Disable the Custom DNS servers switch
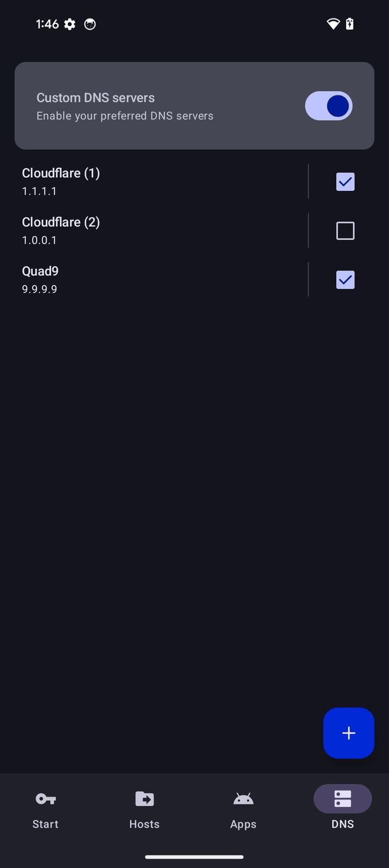Screen dimensions: 389x868 click(328, 105)
